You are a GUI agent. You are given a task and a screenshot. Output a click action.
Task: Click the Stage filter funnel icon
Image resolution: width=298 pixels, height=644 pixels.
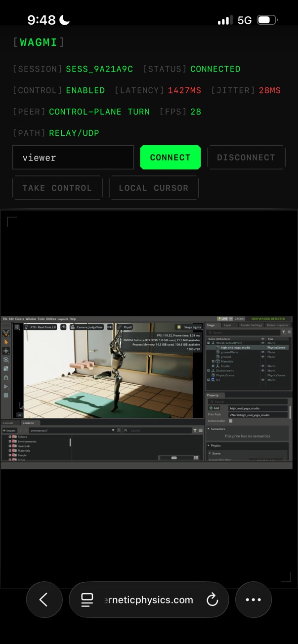[x=284, y=332]
